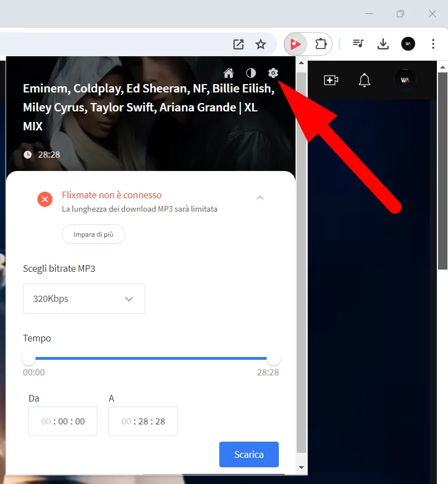Click the popup scrollbar down arrow

[x=301, y=467]
